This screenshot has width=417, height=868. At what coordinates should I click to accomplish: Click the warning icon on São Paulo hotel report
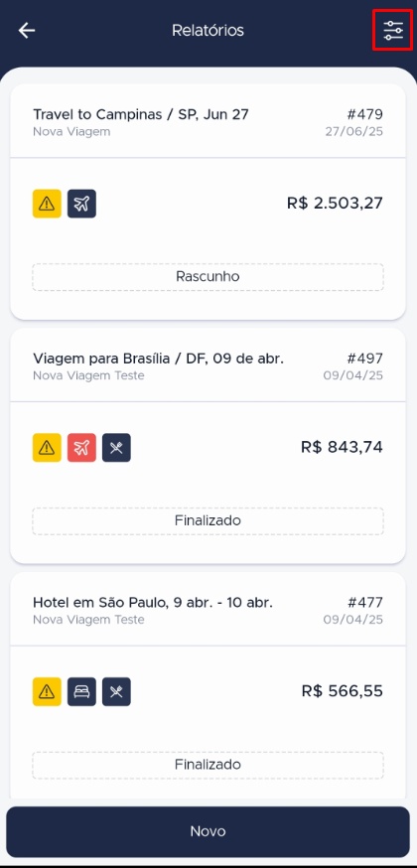(x=47, y=692)
